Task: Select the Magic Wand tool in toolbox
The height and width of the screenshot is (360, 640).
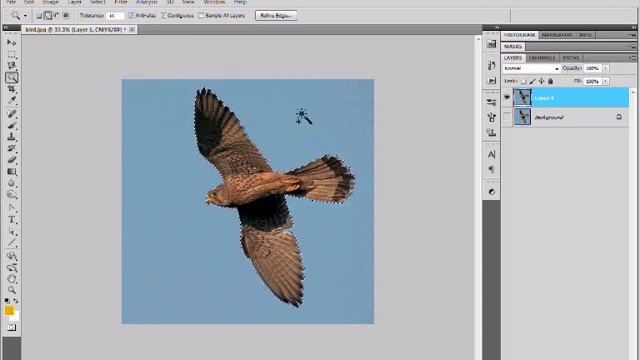Action: [11, 78]
